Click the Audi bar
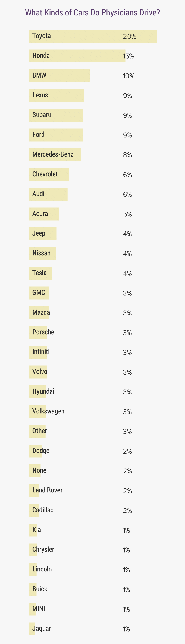The width and height of the screenshot is (185, 644). 48,194
